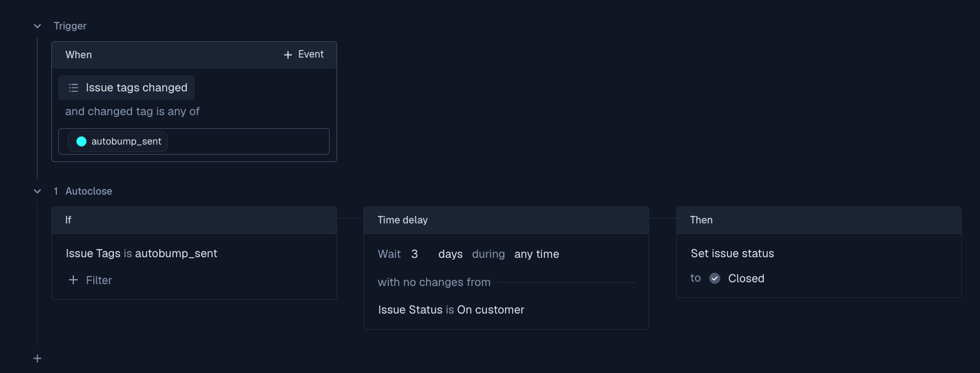Click the list icon in Issue tags changed

coord(73,88)
